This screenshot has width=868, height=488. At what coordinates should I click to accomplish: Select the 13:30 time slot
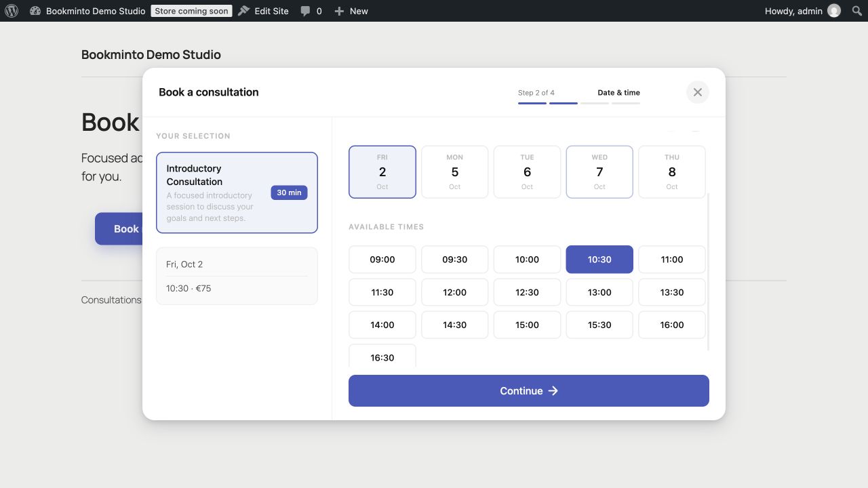click(x=672, y=292)
